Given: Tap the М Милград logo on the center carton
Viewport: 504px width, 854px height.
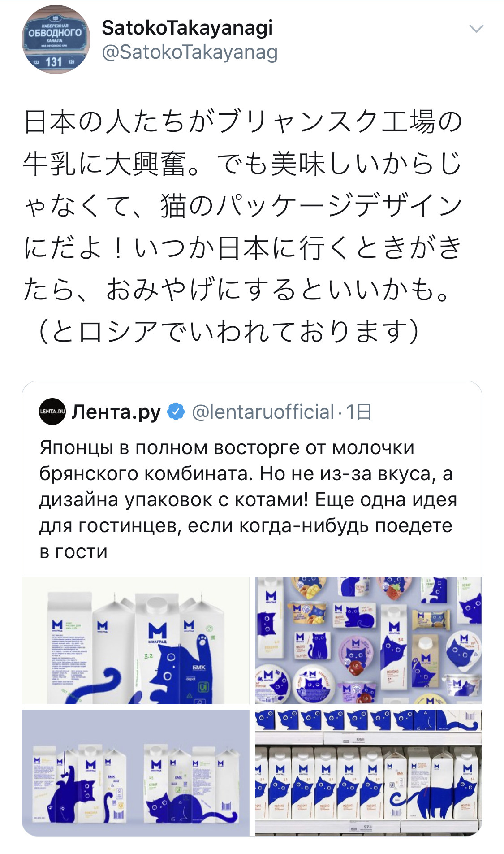Looking at the screenshot, I should 157,633.
